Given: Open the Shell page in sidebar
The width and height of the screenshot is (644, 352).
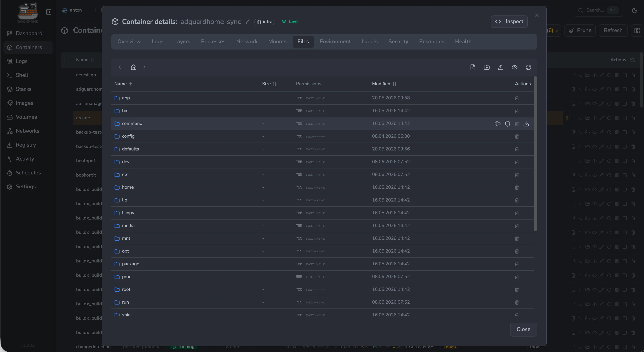Looking at the screenshot, I should point(28,75).
